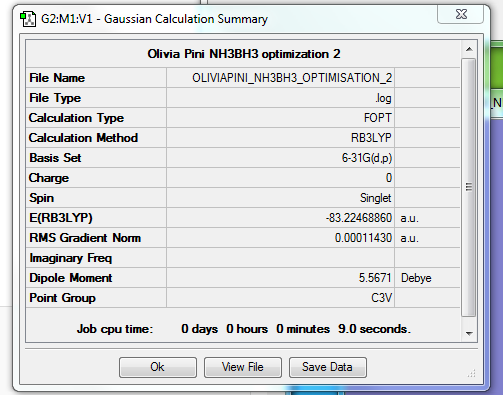Select the Charge value 0
Viewport: 503px width, 395px height.
coord(389,178)
